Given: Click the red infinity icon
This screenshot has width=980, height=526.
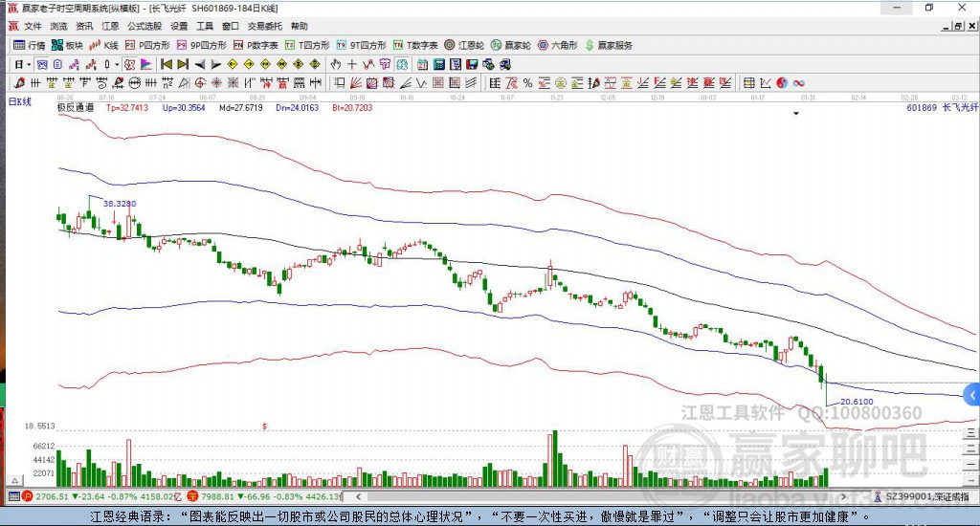Looking at the screenshot, I should tap(798, 82).
